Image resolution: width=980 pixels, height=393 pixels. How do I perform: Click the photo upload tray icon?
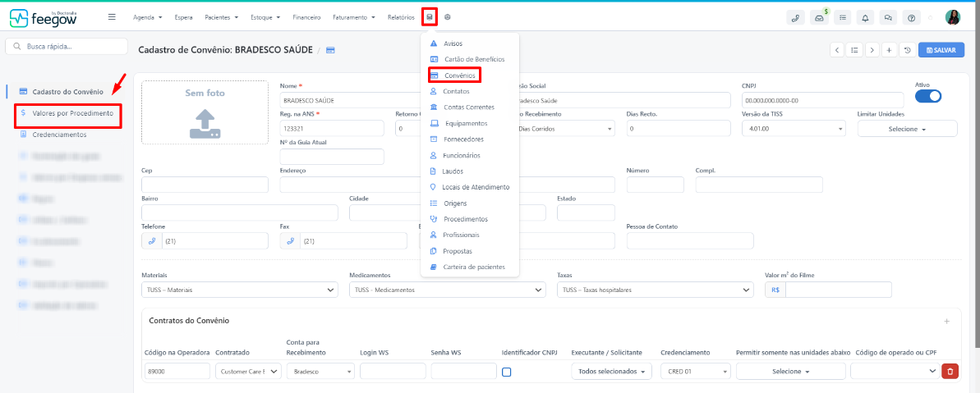[x=205, y=124]
